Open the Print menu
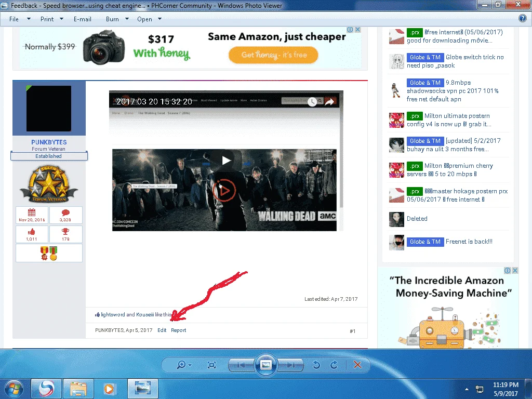This screenshot has height=399, width=532. 47,19
